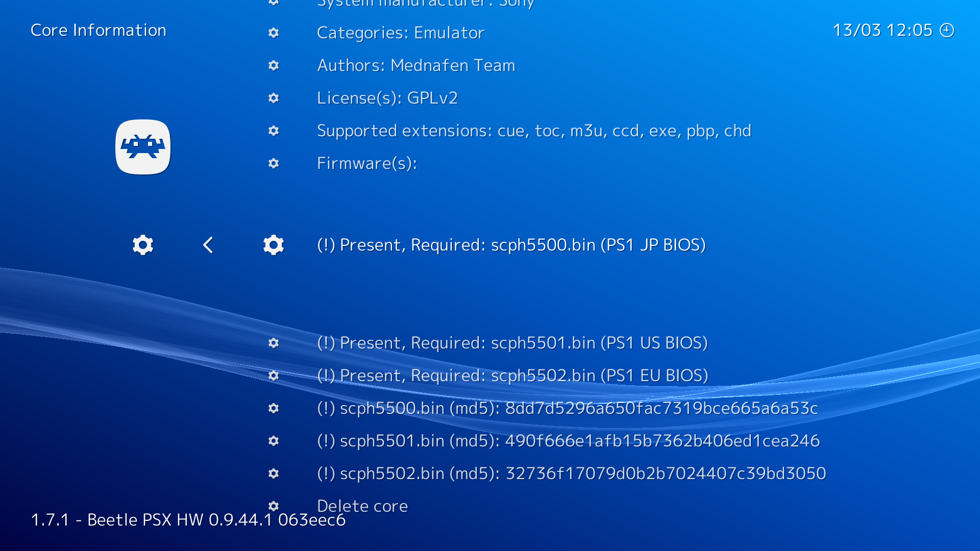Go back using the left chevron arrow

pyautogui.click(x=208, y=245)
